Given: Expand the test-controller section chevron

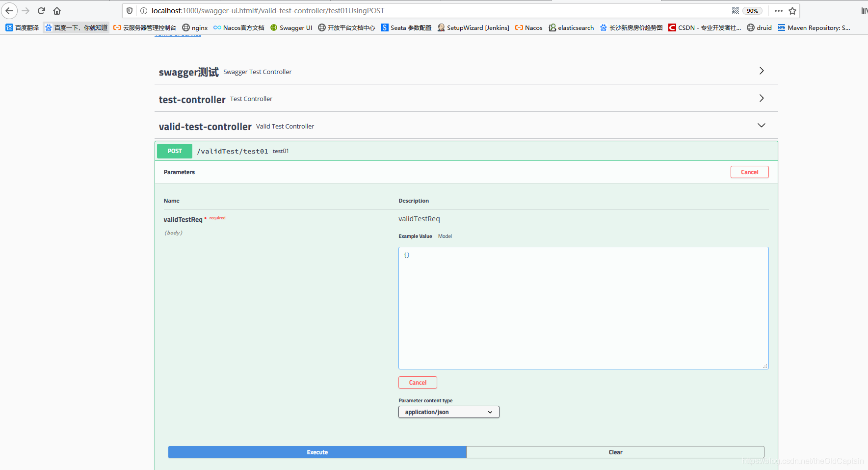Looking at the screenshot, I should [762, 98].
